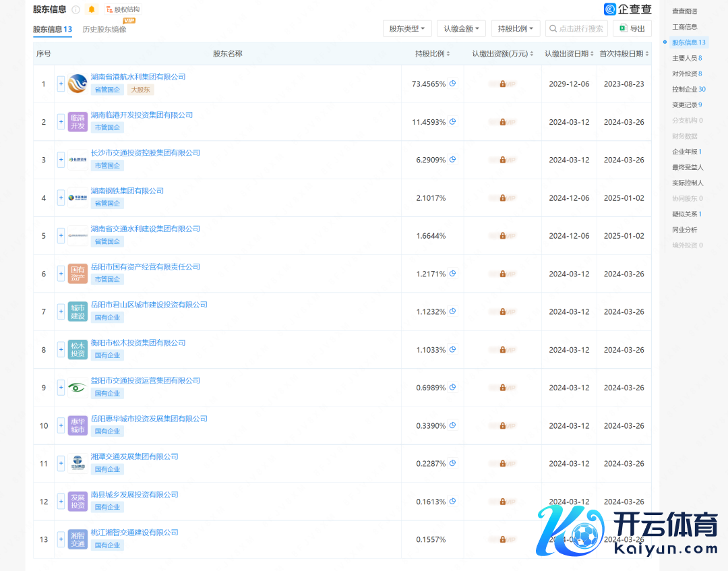Sort by 认缴出资日期 column
This screenshot has height=571, width=728.
[569, 54]
